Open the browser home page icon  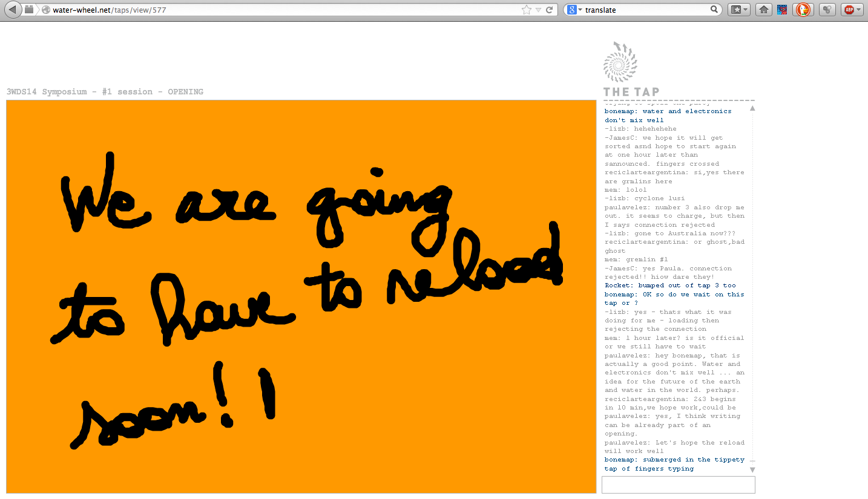[x=764, y=10]
